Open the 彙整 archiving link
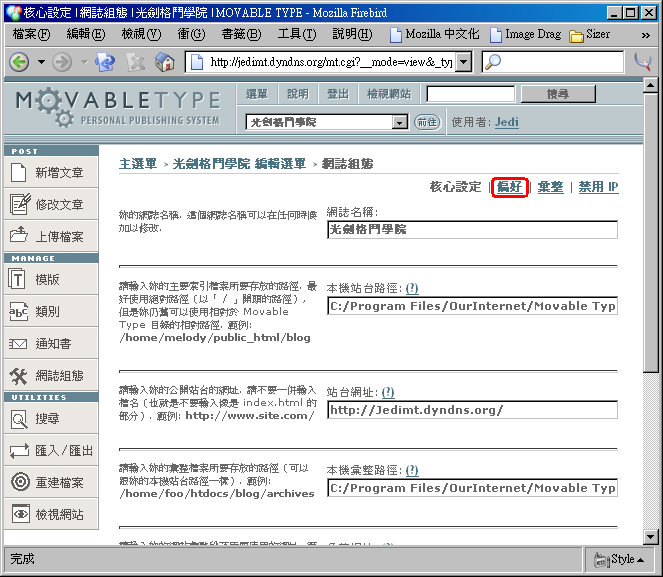The width and height of the screenshot is (663, 577). [550, 187]
